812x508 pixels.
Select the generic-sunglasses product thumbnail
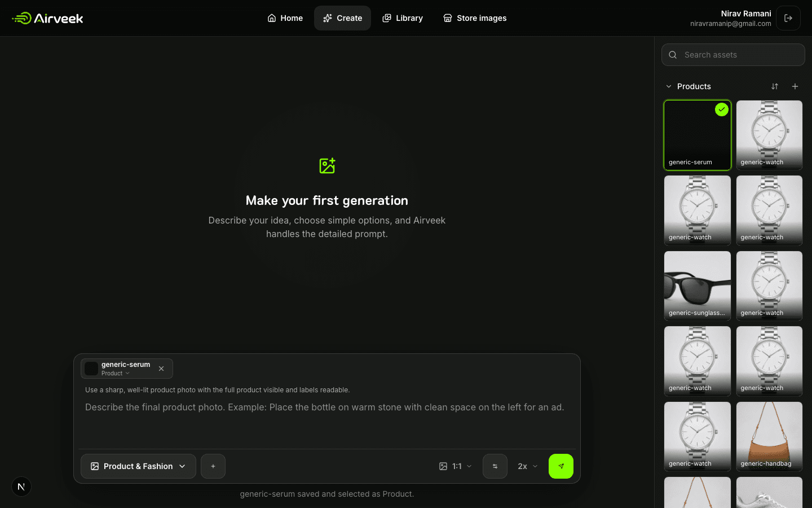coord(698,286)
